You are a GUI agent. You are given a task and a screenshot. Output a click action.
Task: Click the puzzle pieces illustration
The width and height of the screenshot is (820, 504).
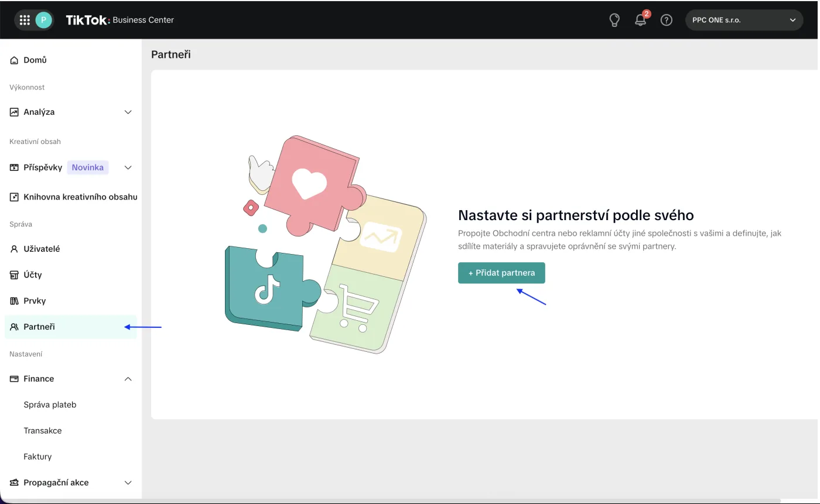pyautogui.click(x=326, y=245)
